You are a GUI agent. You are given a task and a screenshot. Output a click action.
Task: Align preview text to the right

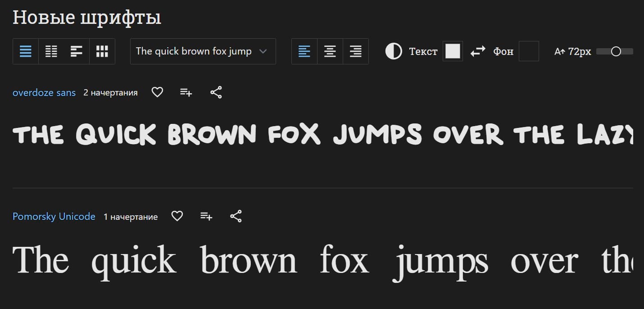coord(356,51)
